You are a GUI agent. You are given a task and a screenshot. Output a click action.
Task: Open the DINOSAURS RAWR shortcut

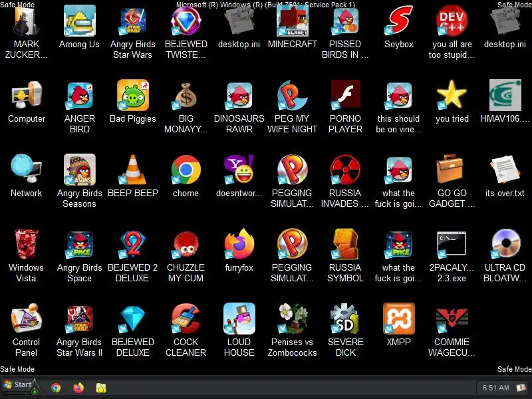click(x=239, y=96)
